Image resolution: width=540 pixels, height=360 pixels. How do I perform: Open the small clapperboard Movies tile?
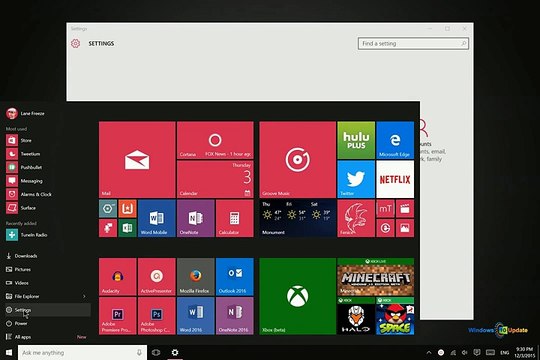click(x=405, y=209)
